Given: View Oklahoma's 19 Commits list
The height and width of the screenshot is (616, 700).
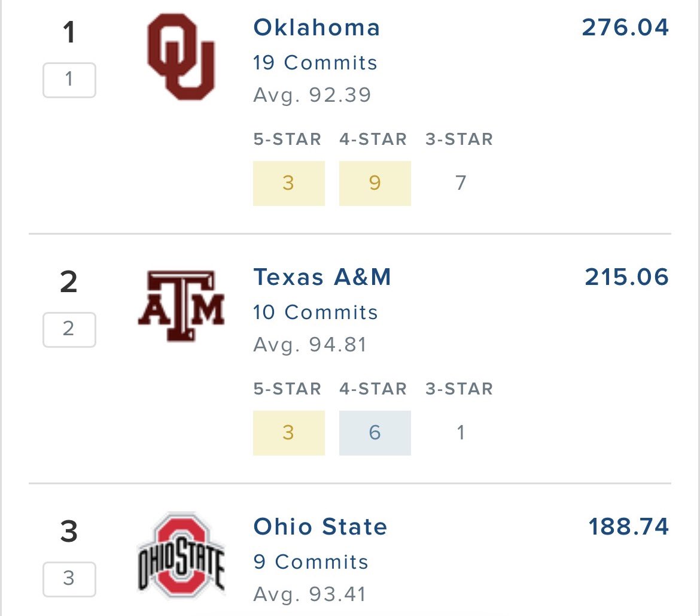Looking at the screenshot, I should (315, 62).
